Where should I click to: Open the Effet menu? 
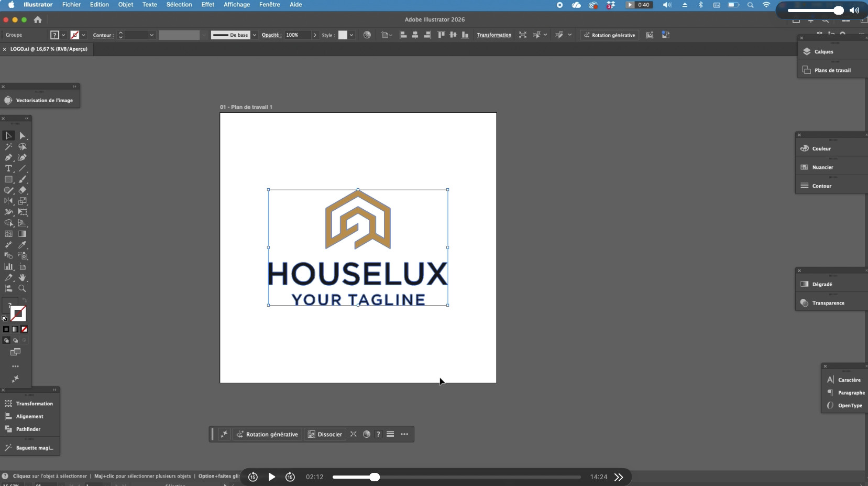coord(207,5)
